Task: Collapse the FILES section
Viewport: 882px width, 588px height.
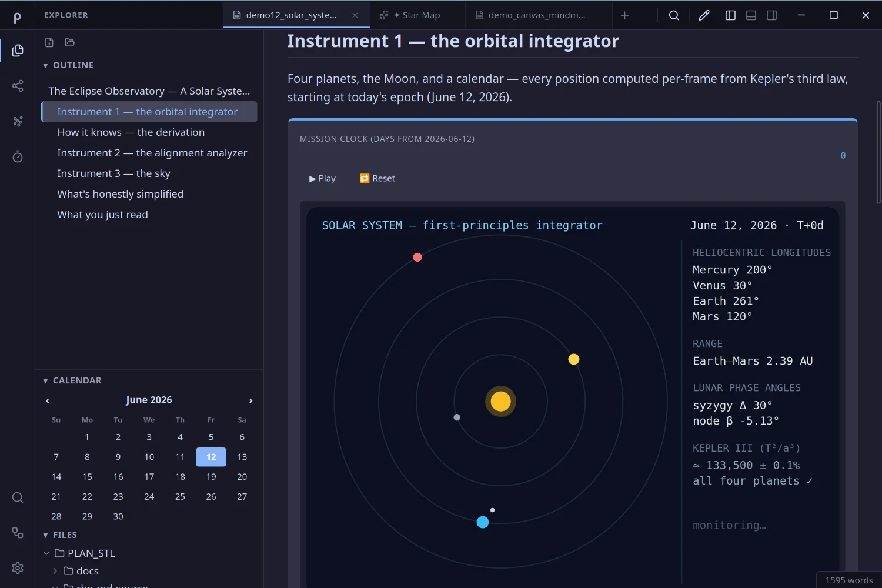Action: 45,535
